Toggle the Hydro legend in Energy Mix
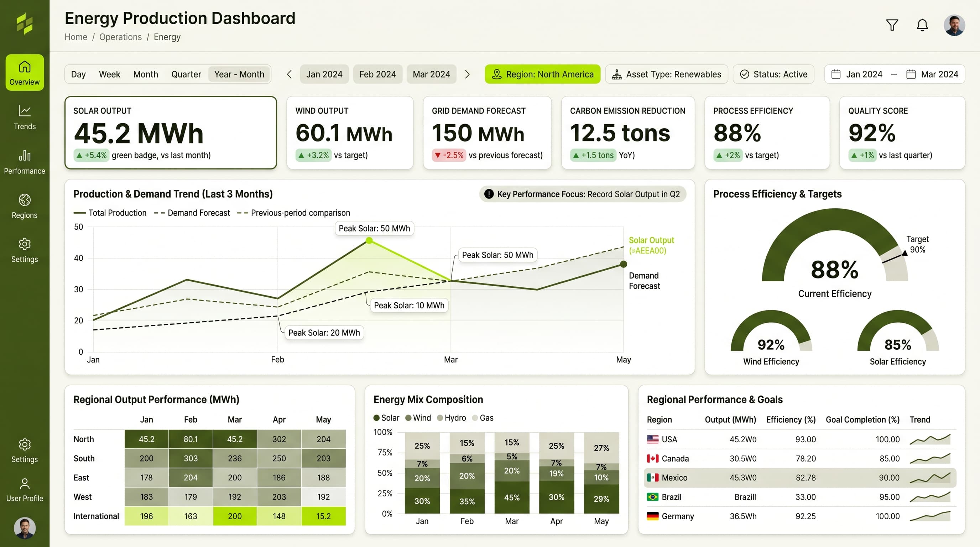The width and height of the screenshot is (980, 547). (452, 418)
